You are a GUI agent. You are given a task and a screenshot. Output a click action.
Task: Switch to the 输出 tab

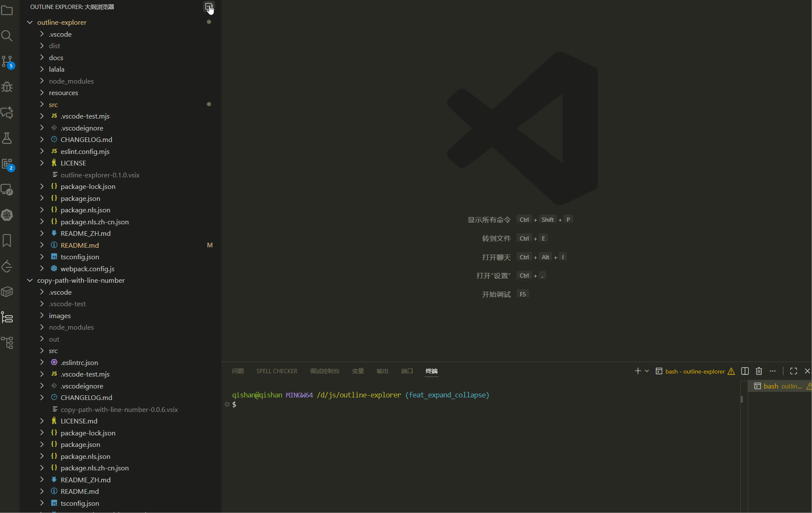click(383, 371)
